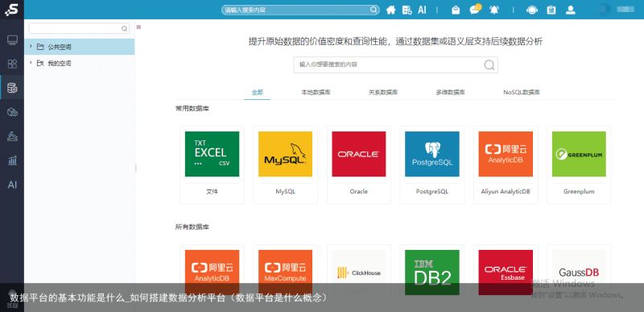The height and width of the screenshot is (312, 644).
Task: Choose the MaxCompute data source
Action: (x=286, y=272)
